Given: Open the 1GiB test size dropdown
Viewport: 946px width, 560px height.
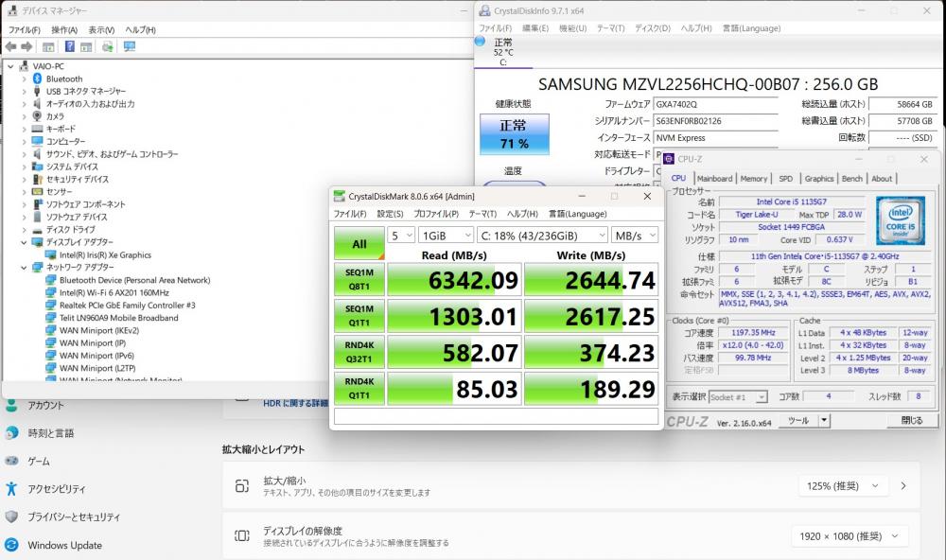Looking at the screenshot, I should point(447,235).
